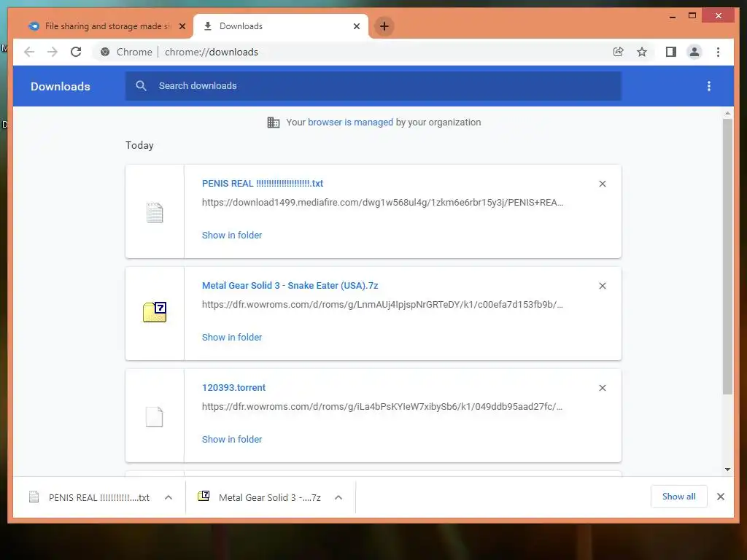
Task: Show PENIS REAL txt in folder
Action: [232, 236]
